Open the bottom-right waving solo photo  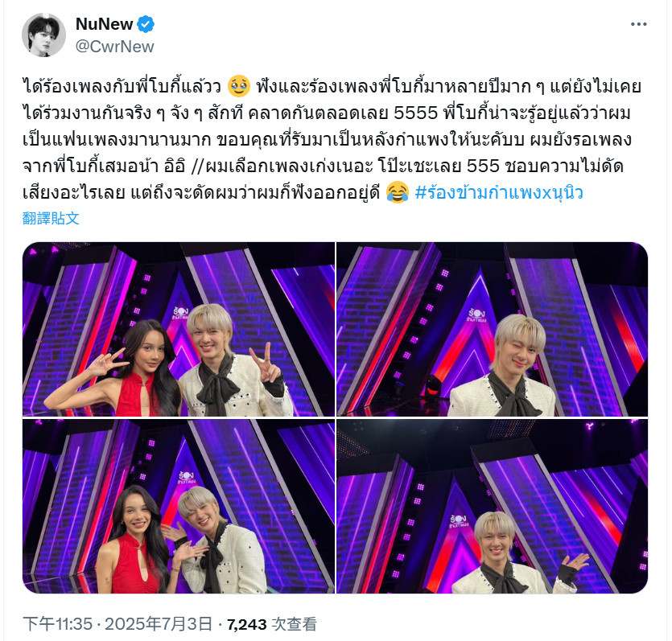[493, 506]
